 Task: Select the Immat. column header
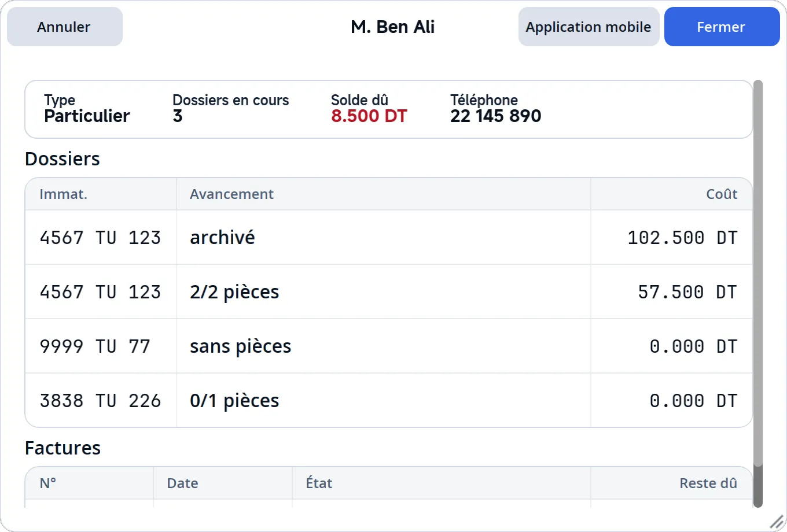tap(101, 194)
